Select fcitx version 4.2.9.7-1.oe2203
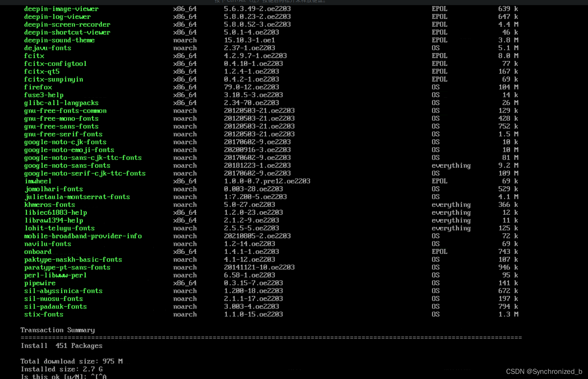The width and height of the screenshot is (588, 379). [x=255, y=56]
